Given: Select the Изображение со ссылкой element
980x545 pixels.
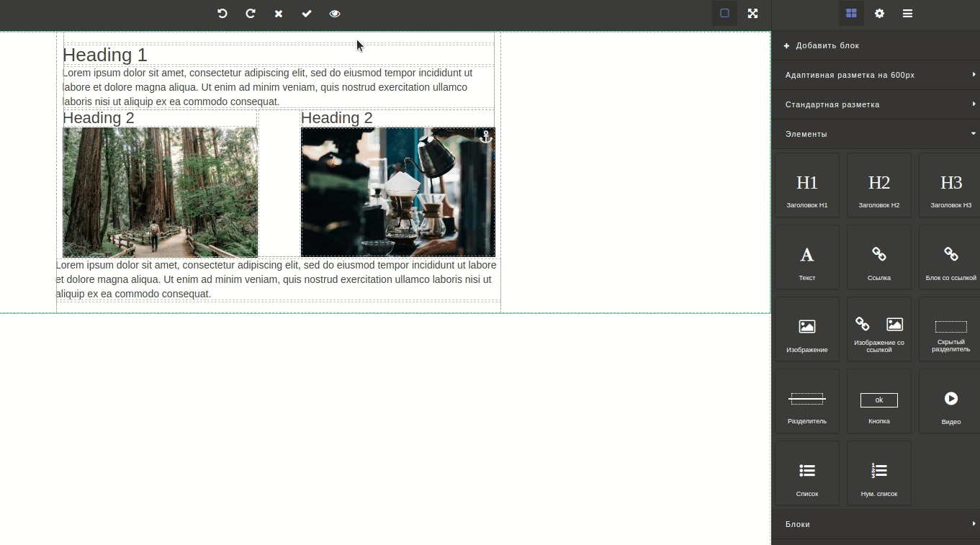Looking at the screenshot, I should (879, 329).
